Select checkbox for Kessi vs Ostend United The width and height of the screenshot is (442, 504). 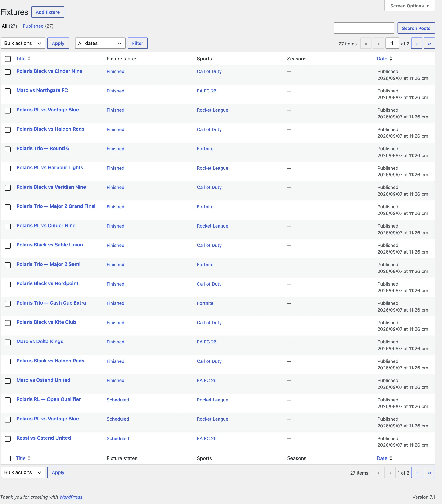(8, 439)
